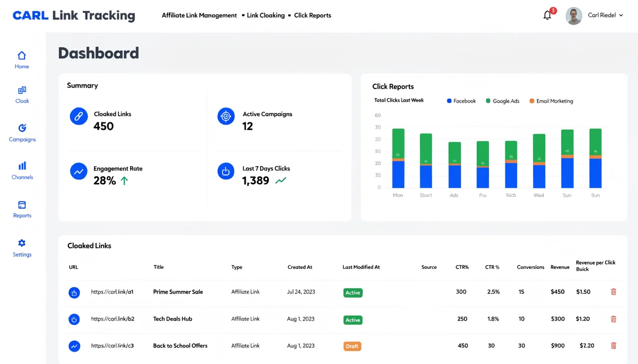Click the Back to School Offers title
Screen dimensions: 638x364
(x=180, y=346)
